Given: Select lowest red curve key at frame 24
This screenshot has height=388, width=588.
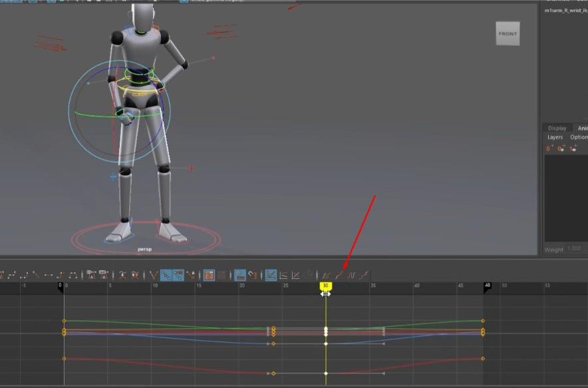Looking at the screenshot, I should pyautogui.click(x=273, y=373).
